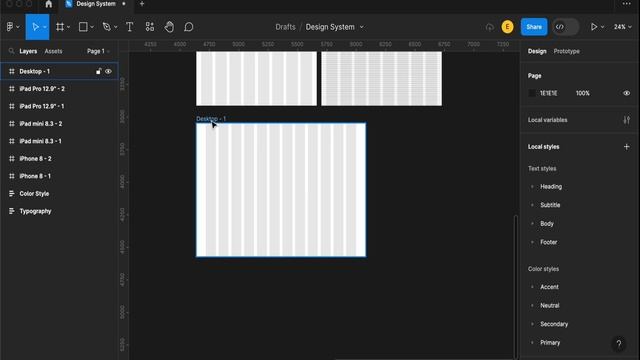Screen dimensions: 640x360
Task: Click the Home icon in tab bar
Action: (x=49, y=4)
